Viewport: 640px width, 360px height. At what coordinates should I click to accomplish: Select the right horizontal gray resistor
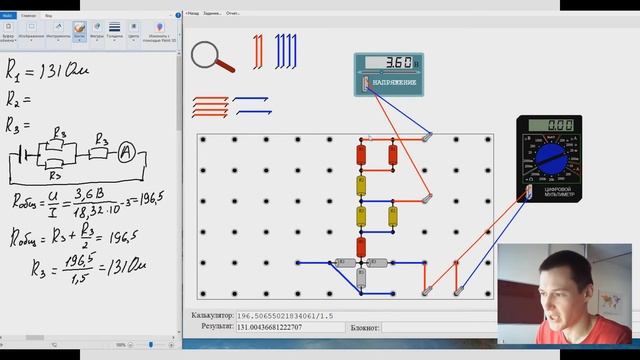377,263
